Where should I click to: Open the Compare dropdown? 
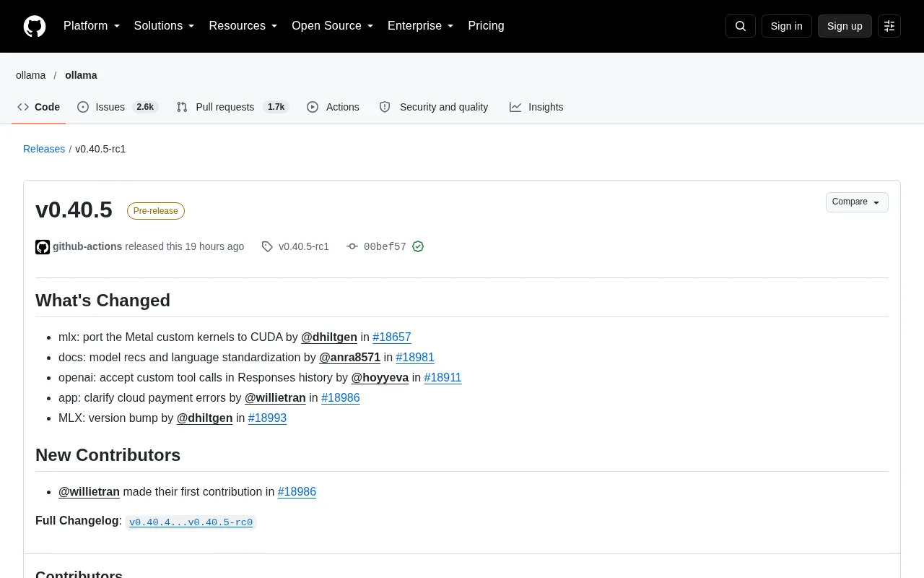click(857, 202)
